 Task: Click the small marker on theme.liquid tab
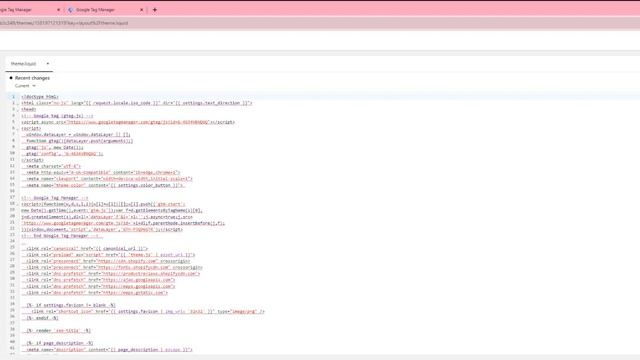pyautogui.click(x=47, y=64)
